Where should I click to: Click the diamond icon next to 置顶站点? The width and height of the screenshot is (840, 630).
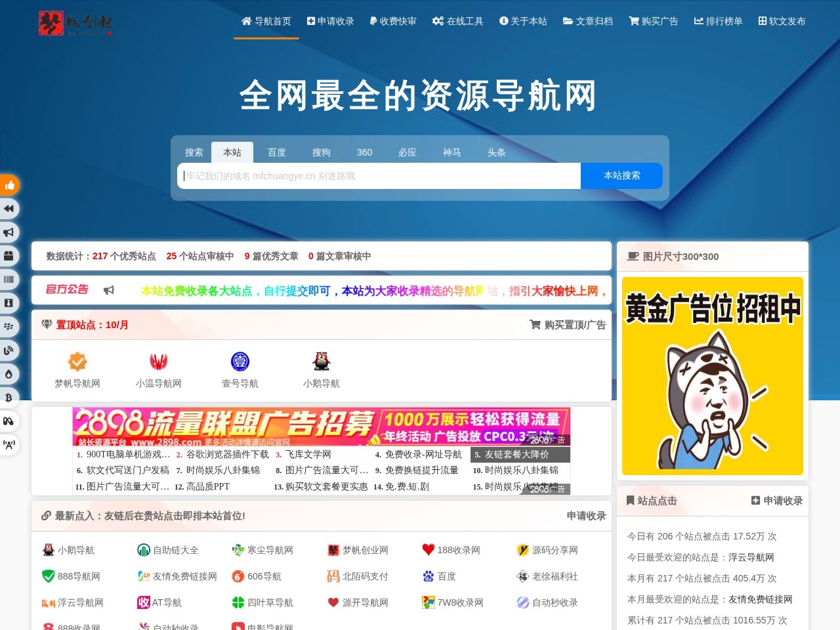[x=47, y=324]
